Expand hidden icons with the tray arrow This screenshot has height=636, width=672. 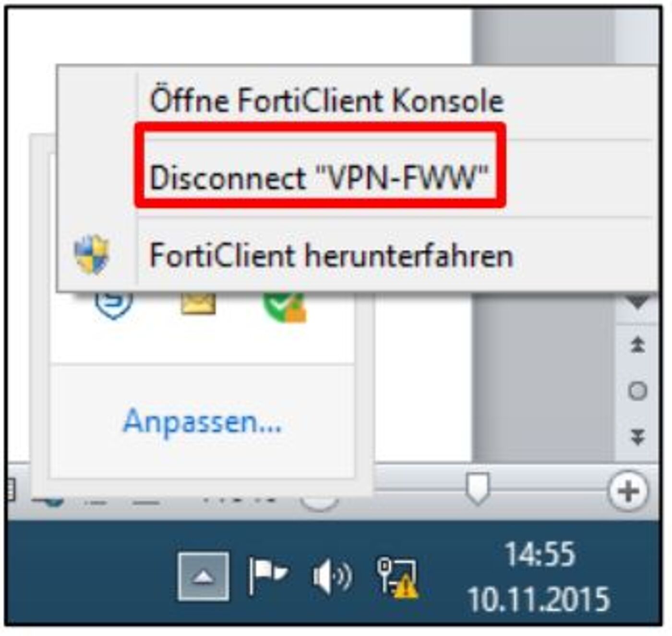pyautogui.click(x=203, y=576)
